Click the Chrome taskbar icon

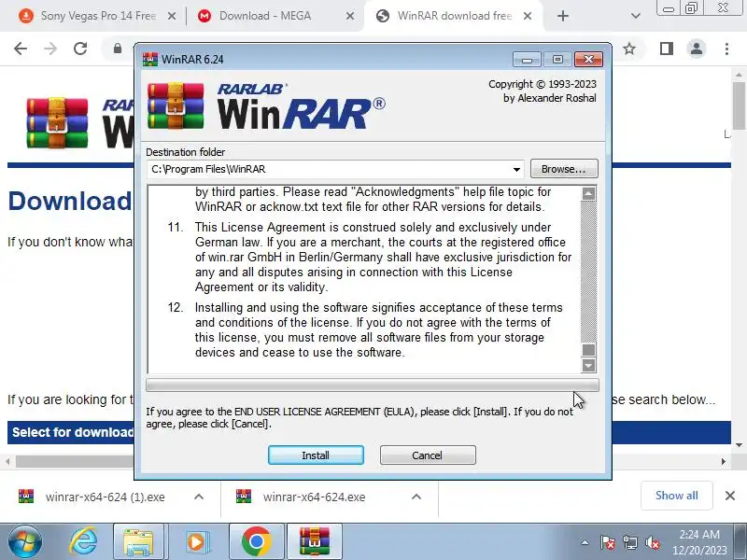[x=256, y=542]
